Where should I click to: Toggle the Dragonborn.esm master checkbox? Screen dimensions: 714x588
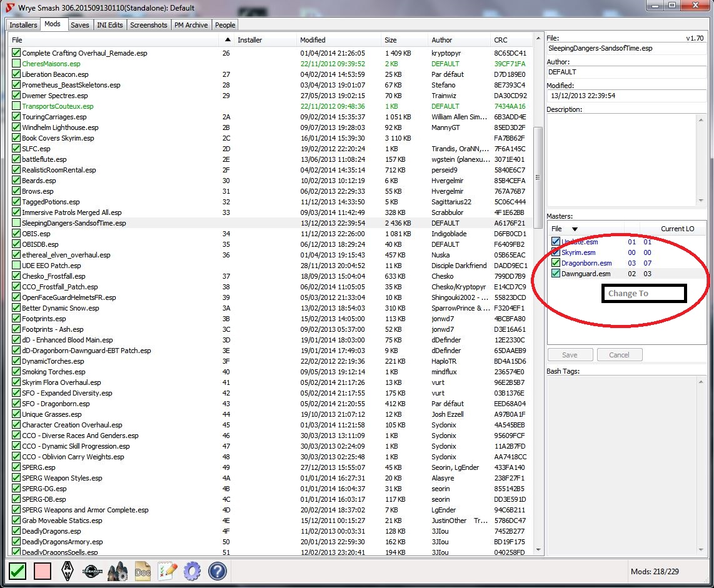[556, 263]
